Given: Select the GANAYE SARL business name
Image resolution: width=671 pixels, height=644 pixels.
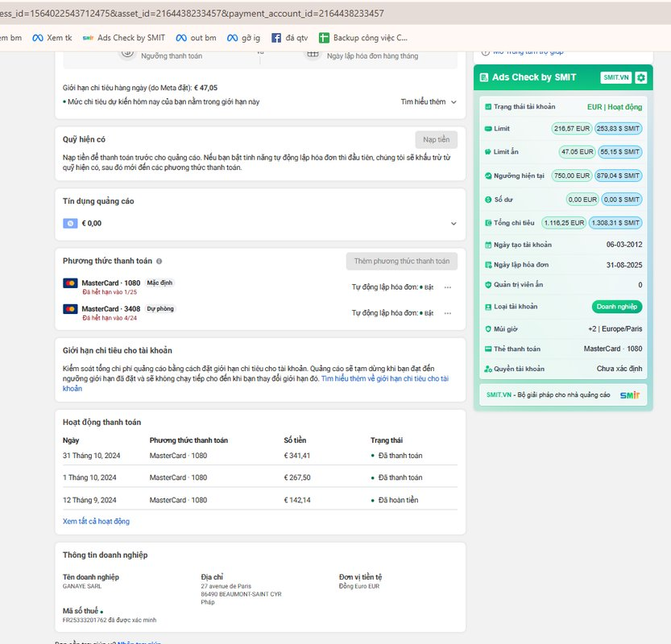Looking at the screenshot, I should pyautogui.click(x=82, y=586).
